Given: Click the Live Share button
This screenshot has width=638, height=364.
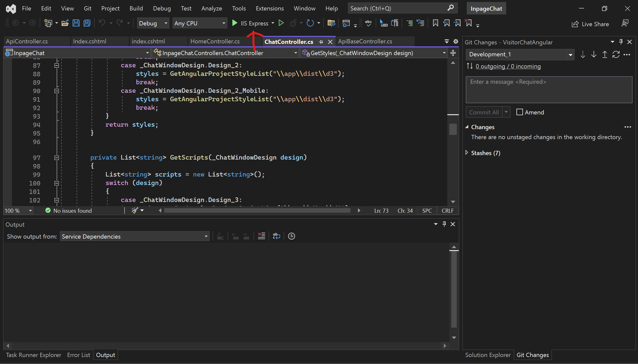Looking at the screenshot, I should coord(590,24).
